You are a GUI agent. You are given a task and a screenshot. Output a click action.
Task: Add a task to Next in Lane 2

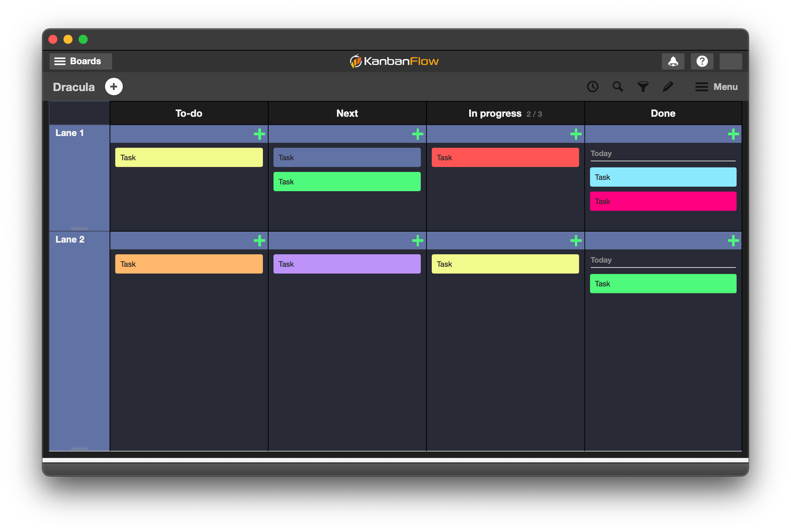(417, 241)
